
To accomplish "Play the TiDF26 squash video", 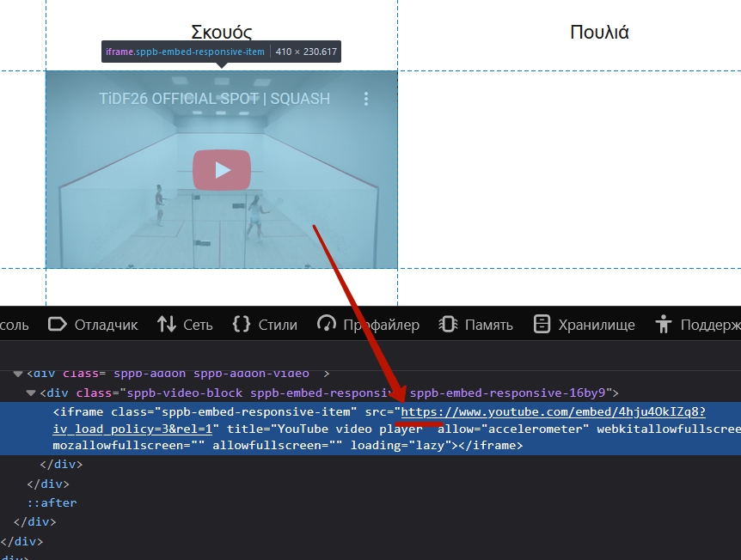I will click(x=222, y=169).
